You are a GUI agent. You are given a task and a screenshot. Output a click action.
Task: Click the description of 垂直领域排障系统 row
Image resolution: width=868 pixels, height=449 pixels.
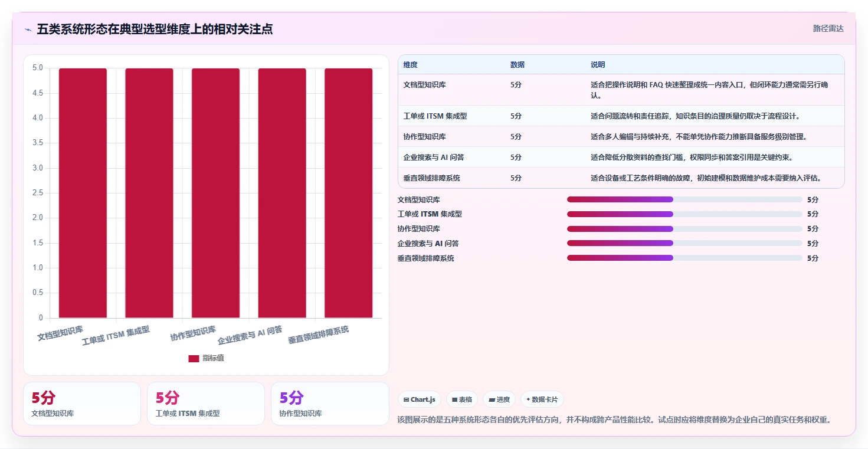pos(706,178)
